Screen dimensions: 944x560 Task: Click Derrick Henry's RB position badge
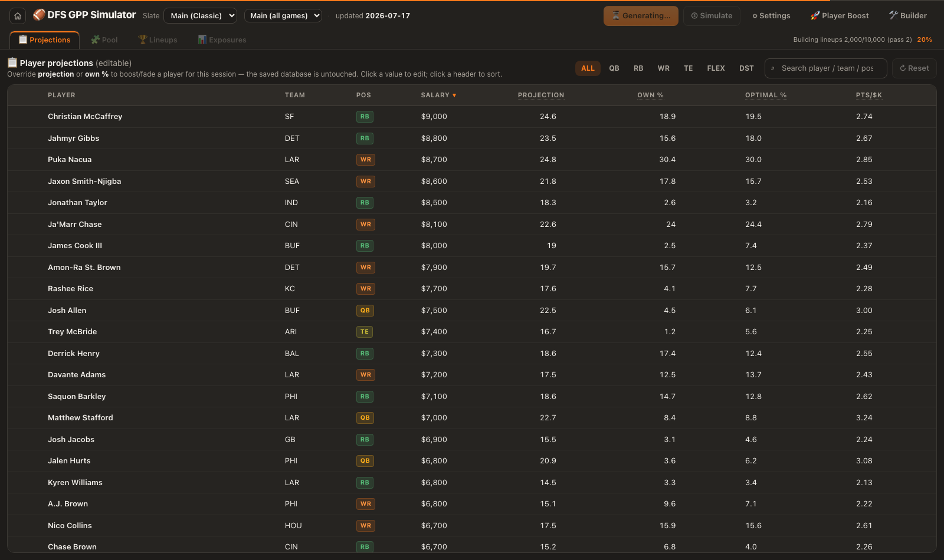[365, 354]
